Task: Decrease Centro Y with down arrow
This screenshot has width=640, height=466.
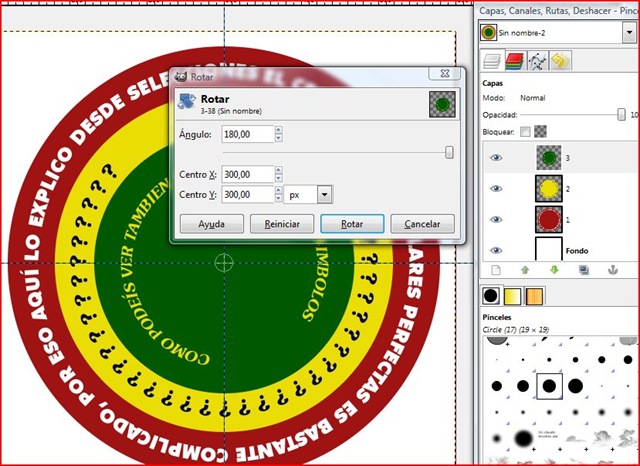Action: 278,198
